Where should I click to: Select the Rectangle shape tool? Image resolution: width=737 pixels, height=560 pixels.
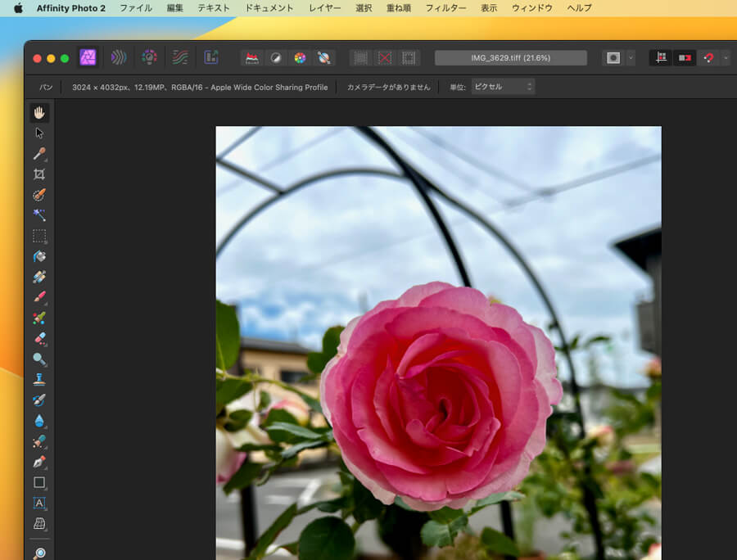(38, 483)
